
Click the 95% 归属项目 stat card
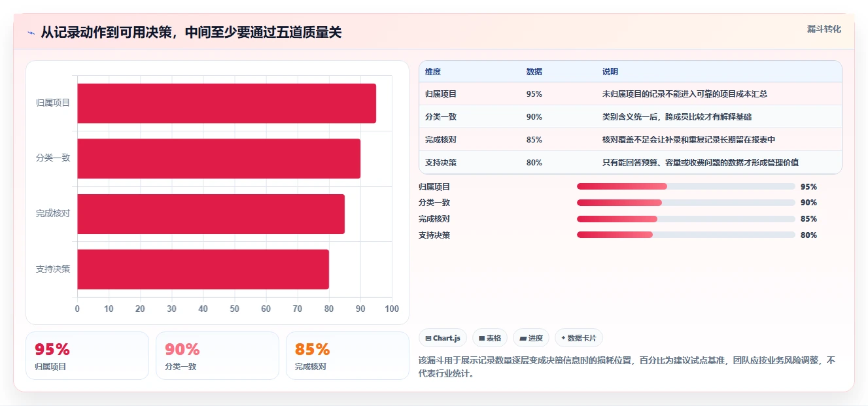coord(88,356)
